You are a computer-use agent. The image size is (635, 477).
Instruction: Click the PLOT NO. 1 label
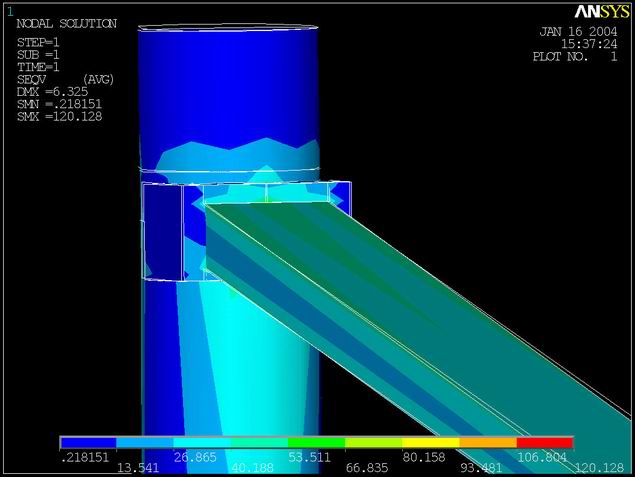[575, 56]
